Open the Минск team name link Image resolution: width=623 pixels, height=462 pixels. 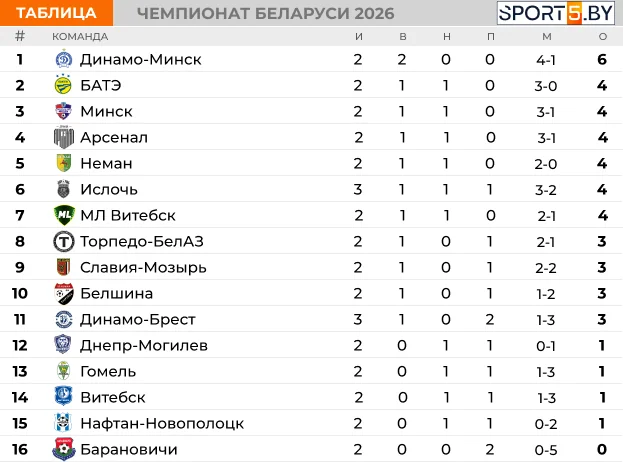click(x=106, y=111)
